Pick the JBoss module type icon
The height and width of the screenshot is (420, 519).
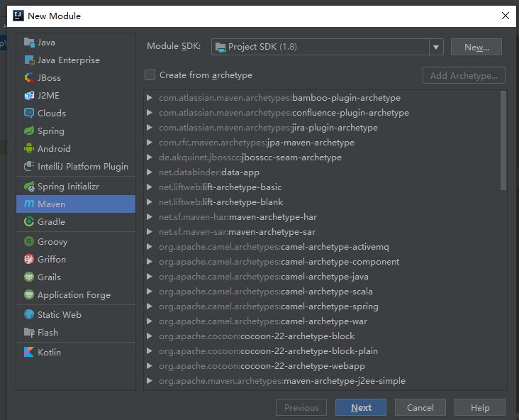(x=29, y=78)
